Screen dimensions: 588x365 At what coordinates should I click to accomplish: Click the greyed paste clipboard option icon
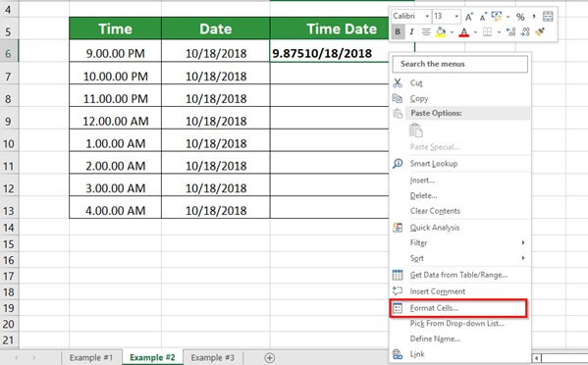pyautogui.click(x=416, y=130)
